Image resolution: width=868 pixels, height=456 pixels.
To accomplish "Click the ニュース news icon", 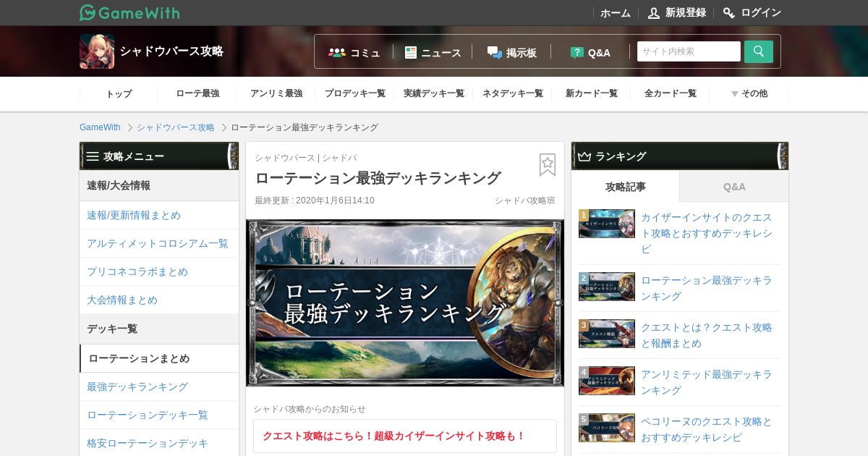I will pyautogui.click(x=411, y=52).
